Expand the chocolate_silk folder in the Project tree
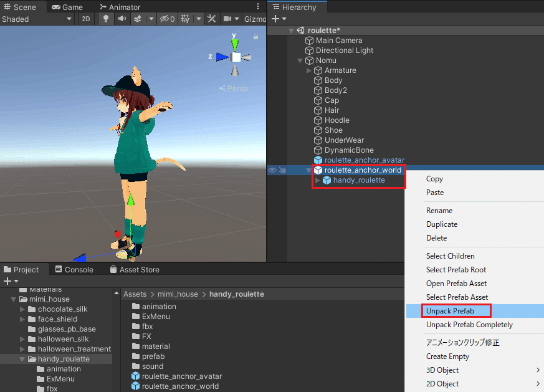Viewport: 544px width, 392px height. coord(22,309)
